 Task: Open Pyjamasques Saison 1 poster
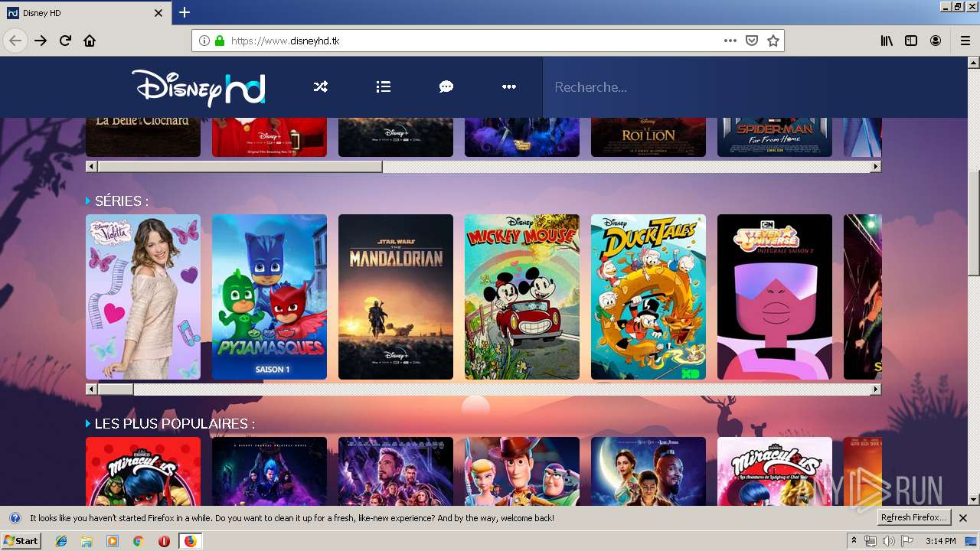[269, 297]
